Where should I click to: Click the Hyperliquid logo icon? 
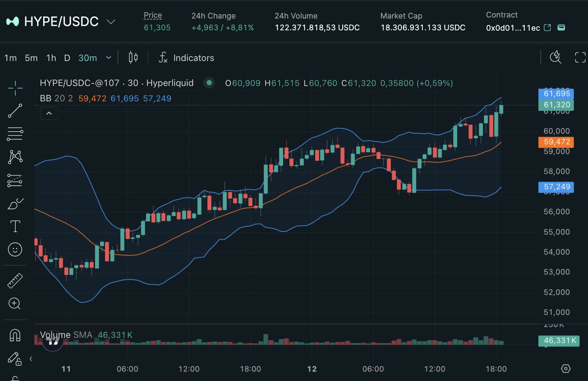[x=12, y=22]
